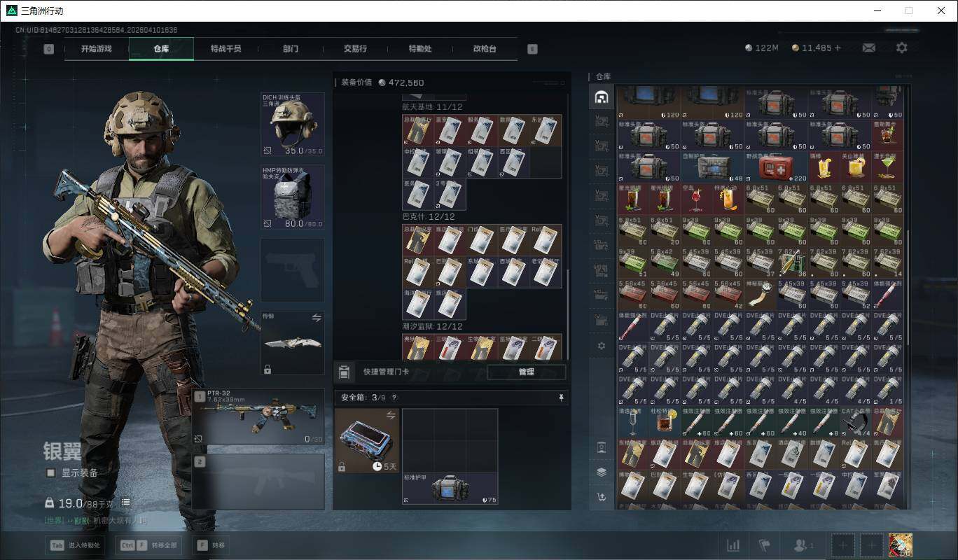Click the cart upload icon in warehouse sidebar
The height and width of the screenshot is (560, 958).
click(x=601, y=497)
